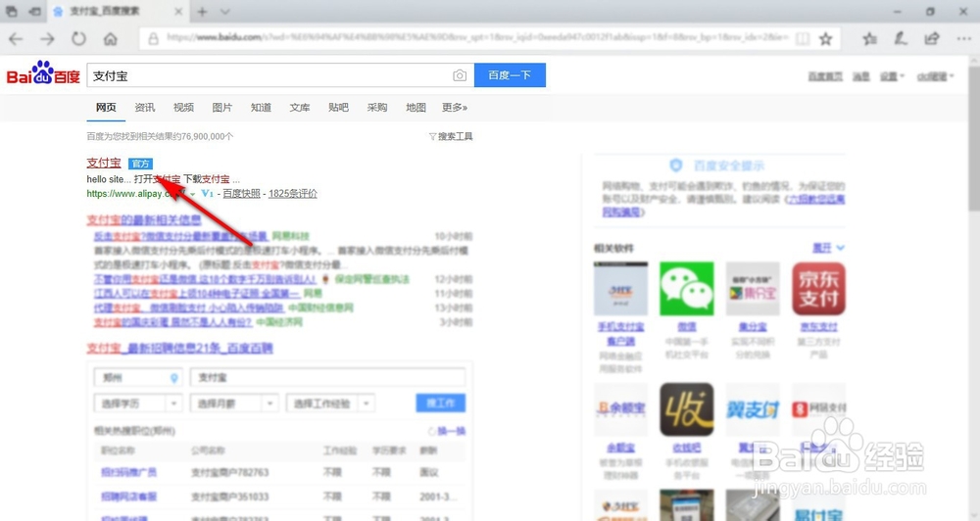The width and height of the screenshot is (980, 521).
Task: Search by image using camera icon
Action: click(x=460, y=75)
